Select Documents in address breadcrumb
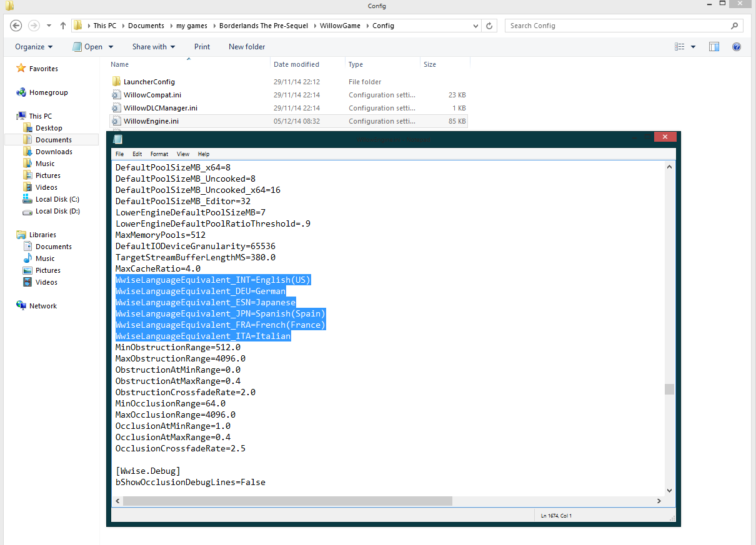Image resolution: width=756 pixels, height=545 pixels. tap(146, 26)
